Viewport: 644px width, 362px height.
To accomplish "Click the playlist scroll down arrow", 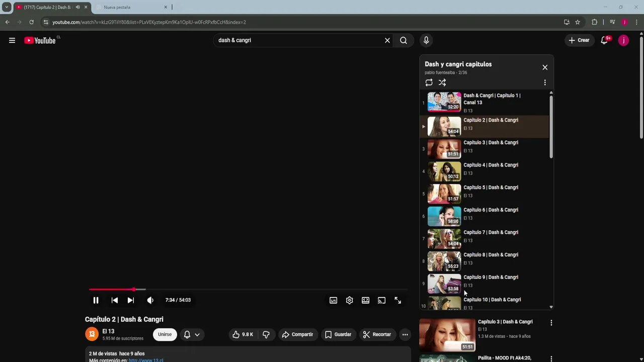I will pos(551,307).
